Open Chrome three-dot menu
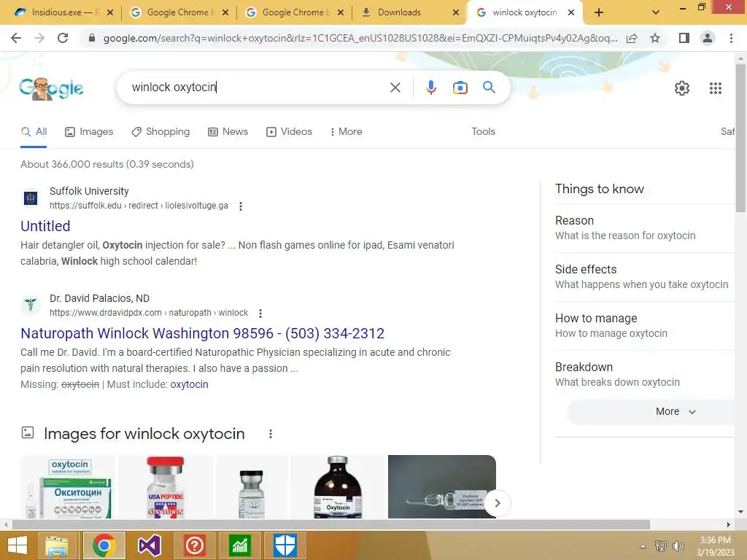This screenshot has height=560, width=747. [x=731, y=38]
